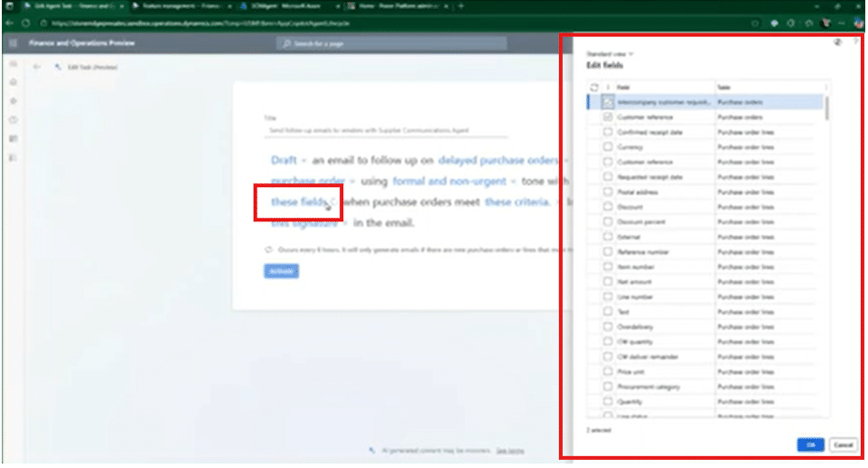Select the Edit Agent Task browser tab
Viewport: 868px width, 468px height.
(74, 6)
